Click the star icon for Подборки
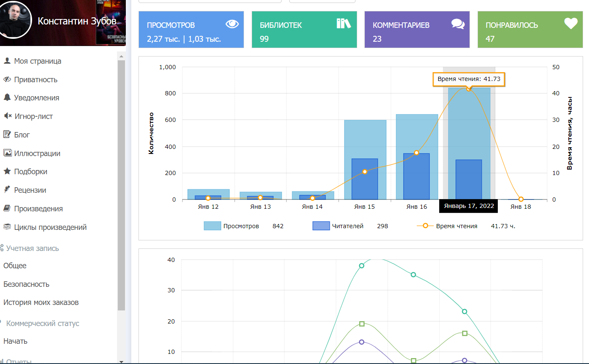The image size is (589, 364). (7, 171)
